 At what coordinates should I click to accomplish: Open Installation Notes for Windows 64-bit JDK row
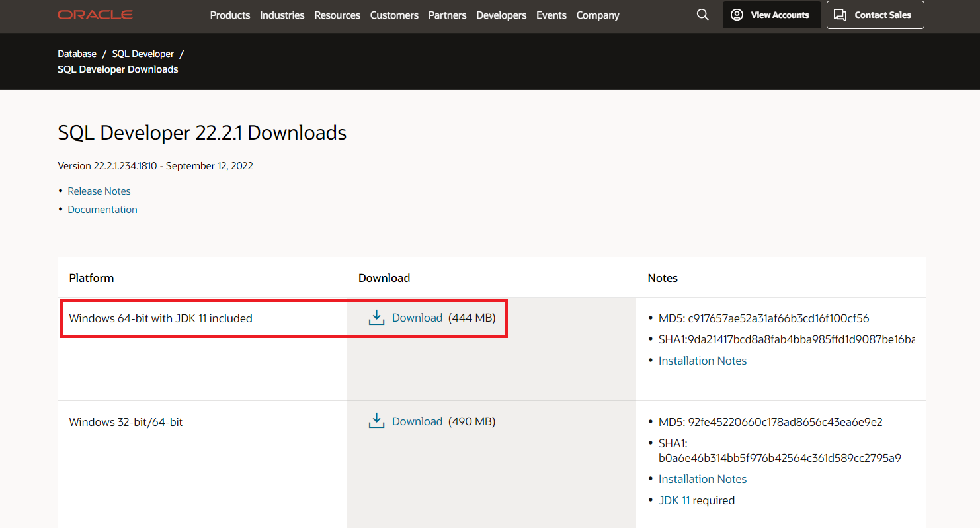point(702,361)
